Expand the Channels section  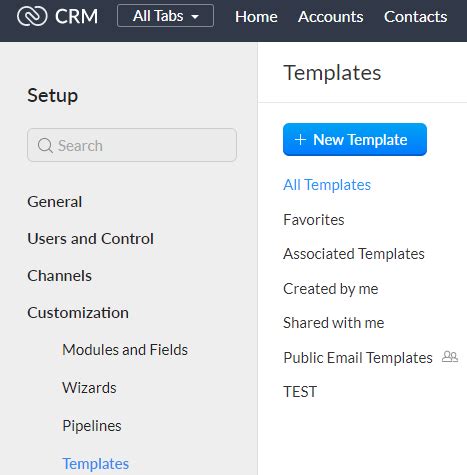click(x=59, y=276)
